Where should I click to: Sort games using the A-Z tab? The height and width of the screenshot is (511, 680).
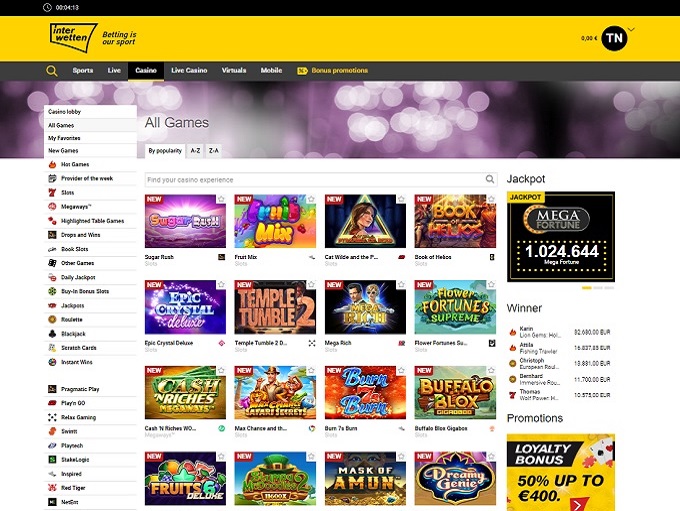[195, 150]
